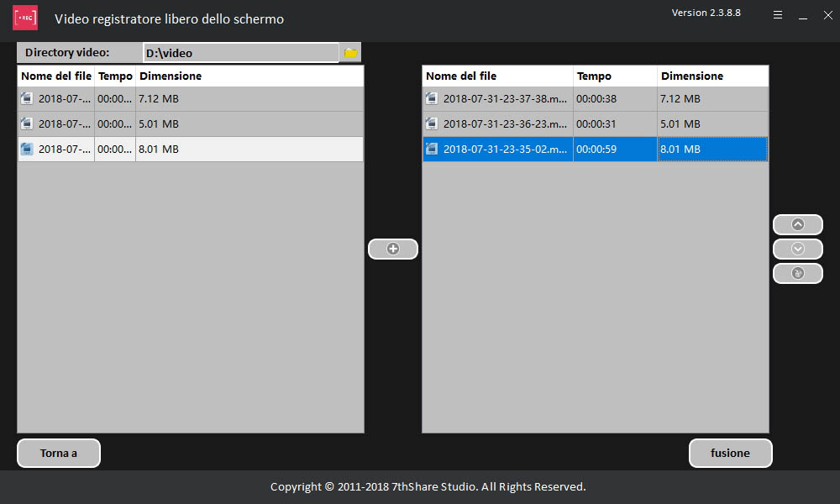
Task: Sort left list by Tempo header
Action: 115,76
